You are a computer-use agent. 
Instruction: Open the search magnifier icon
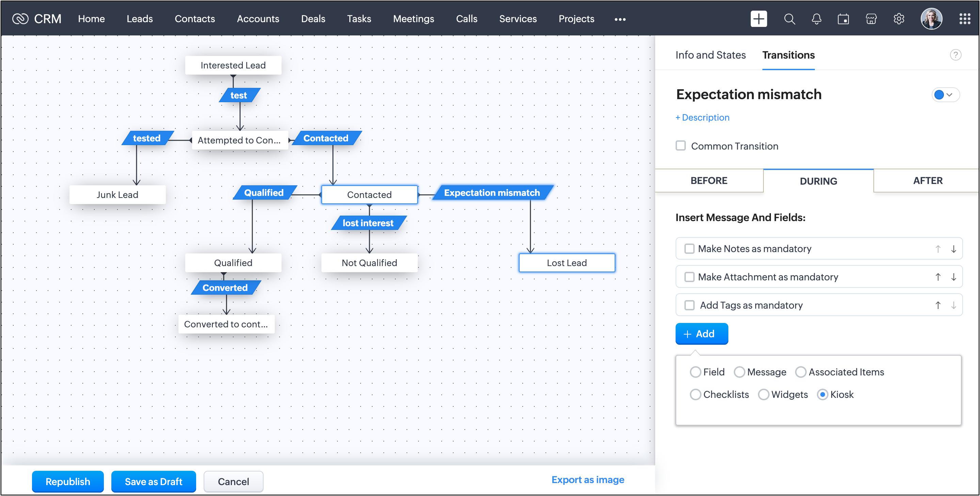[x=789, y=19]
